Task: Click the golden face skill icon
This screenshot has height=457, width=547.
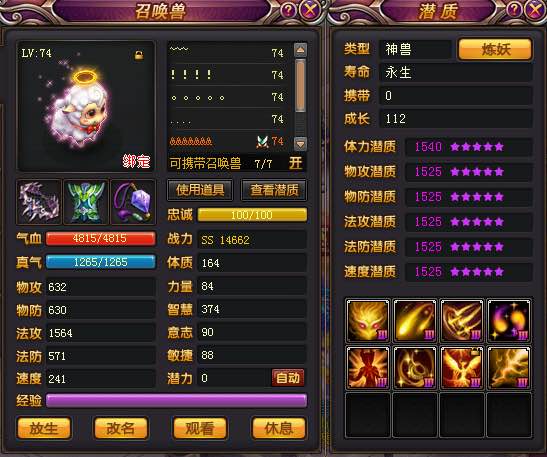Action: click(368, 320)
